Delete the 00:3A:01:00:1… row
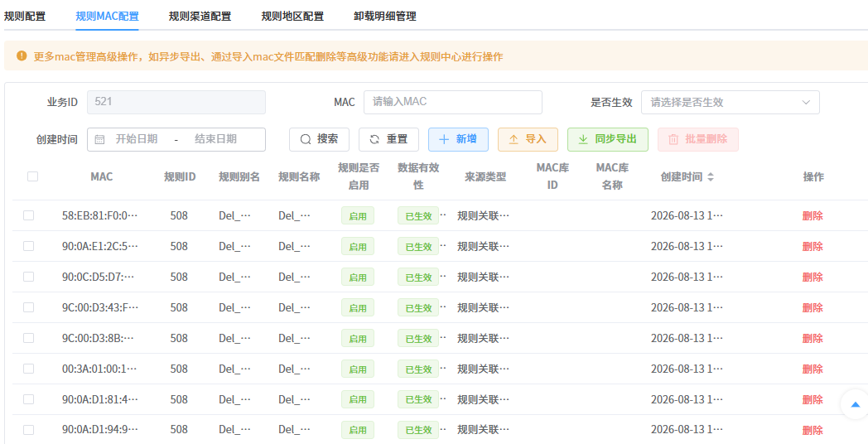The height and width of the screenshot is (444, 868). point(813,369)
